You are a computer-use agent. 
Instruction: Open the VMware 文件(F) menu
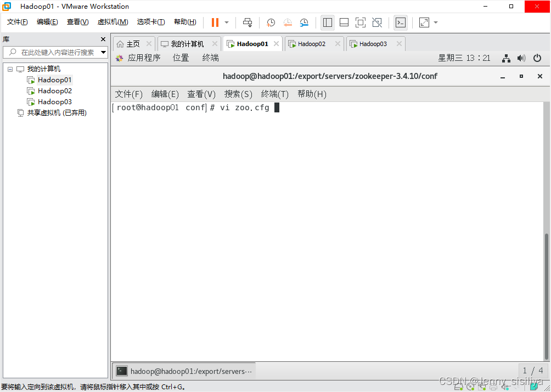[x=17, y=22]
